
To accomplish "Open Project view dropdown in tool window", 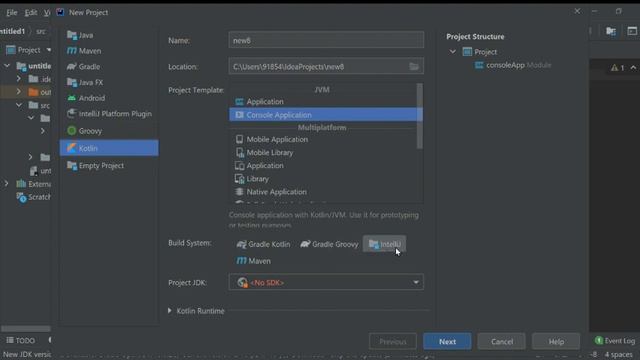I will [x=49, y=50].
